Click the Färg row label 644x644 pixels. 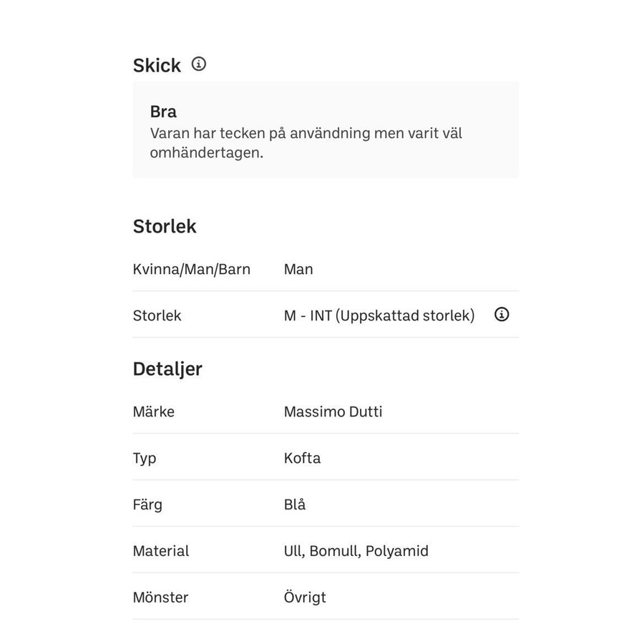coord(147,505)
